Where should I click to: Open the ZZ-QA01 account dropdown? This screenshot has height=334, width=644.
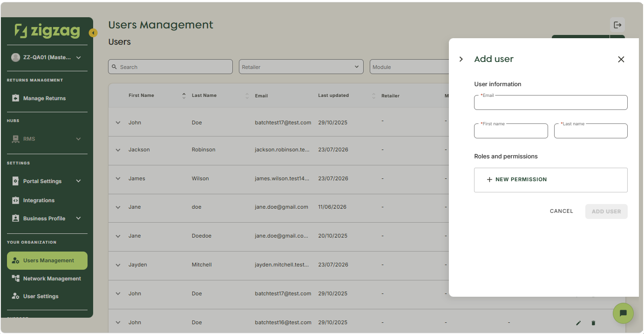tap(79, 58)
